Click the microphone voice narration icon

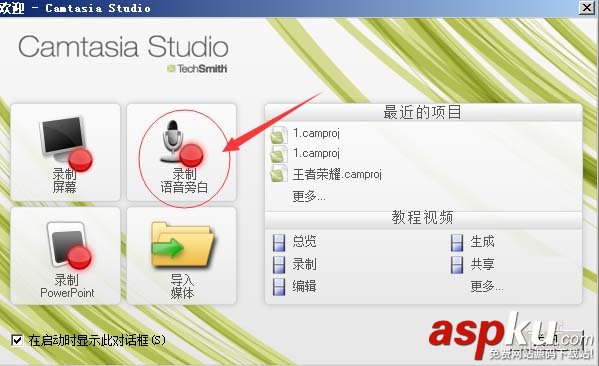(x=181, y=142)
